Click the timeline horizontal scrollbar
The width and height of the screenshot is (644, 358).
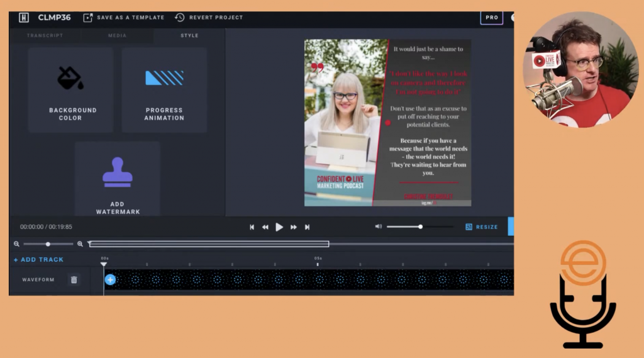[209, 243]
